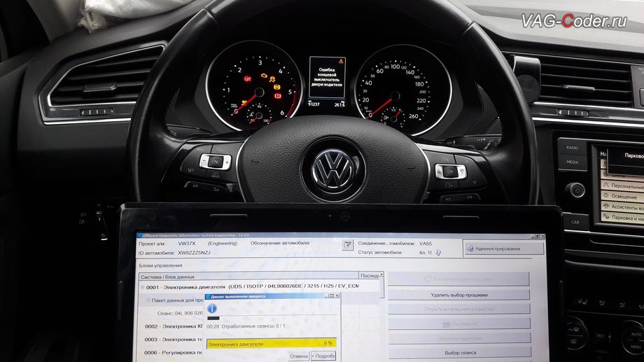Screen dimensions: 644x362
Task: Click Удалить выбор прошивки button
Action: point(458,295)
